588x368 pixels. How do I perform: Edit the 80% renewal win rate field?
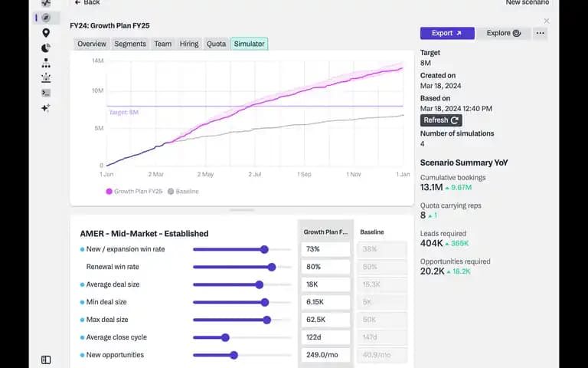click(x=325, y=267)
